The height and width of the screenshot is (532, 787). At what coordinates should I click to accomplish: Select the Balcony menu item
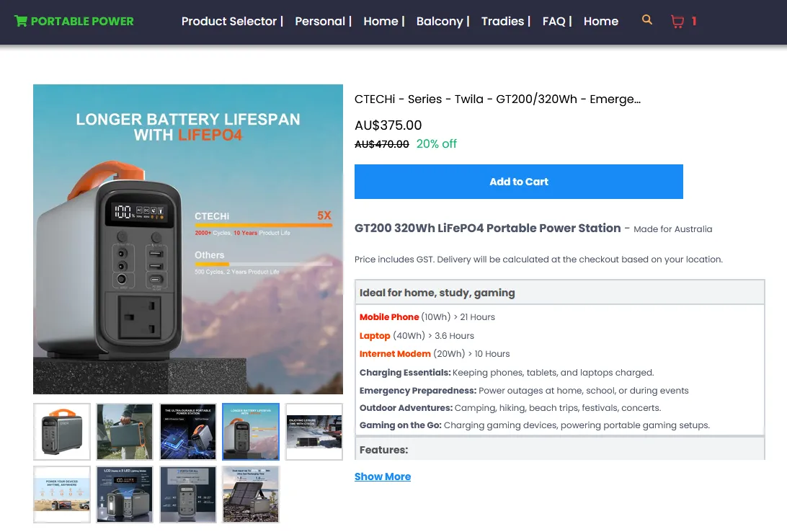pos(439,21)
